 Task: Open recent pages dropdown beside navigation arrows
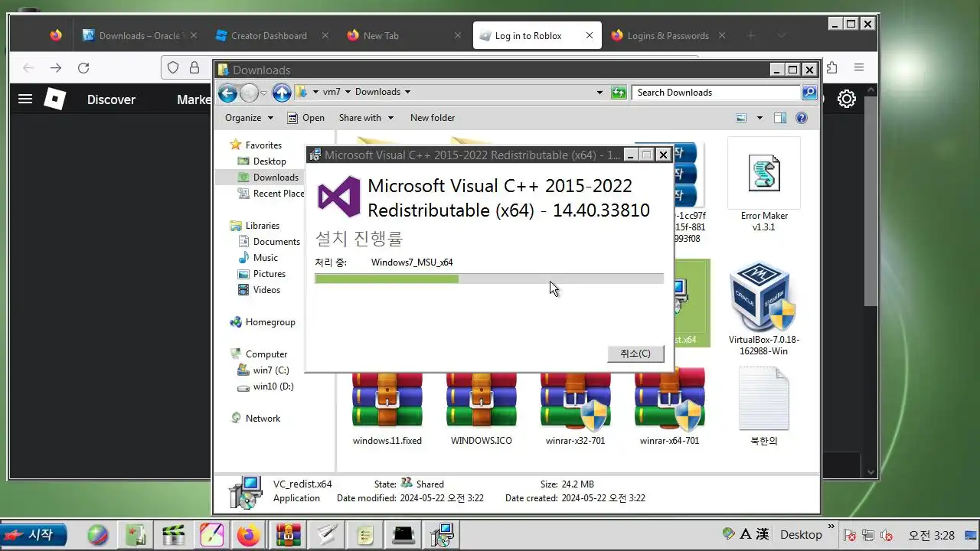click(264, 93)
